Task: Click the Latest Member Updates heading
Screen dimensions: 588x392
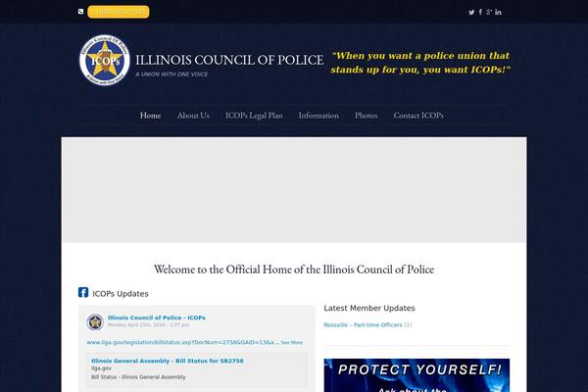Action: coord(369,308)
